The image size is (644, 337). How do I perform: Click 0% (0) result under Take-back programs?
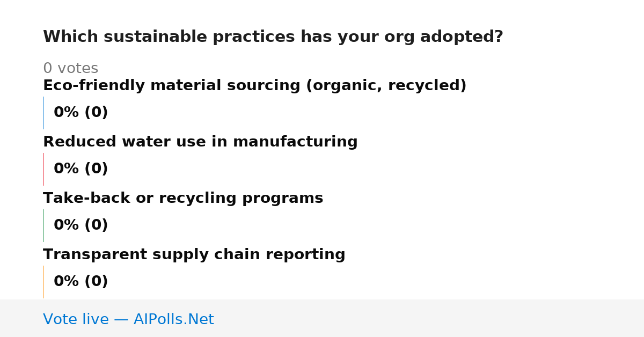(81, 225)
